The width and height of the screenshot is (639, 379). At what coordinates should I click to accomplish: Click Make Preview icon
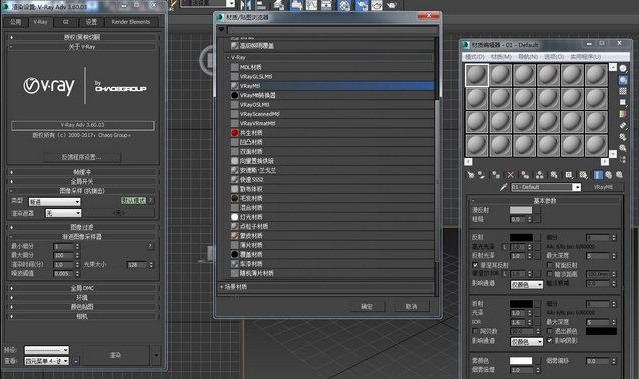(x=623, y=125)
